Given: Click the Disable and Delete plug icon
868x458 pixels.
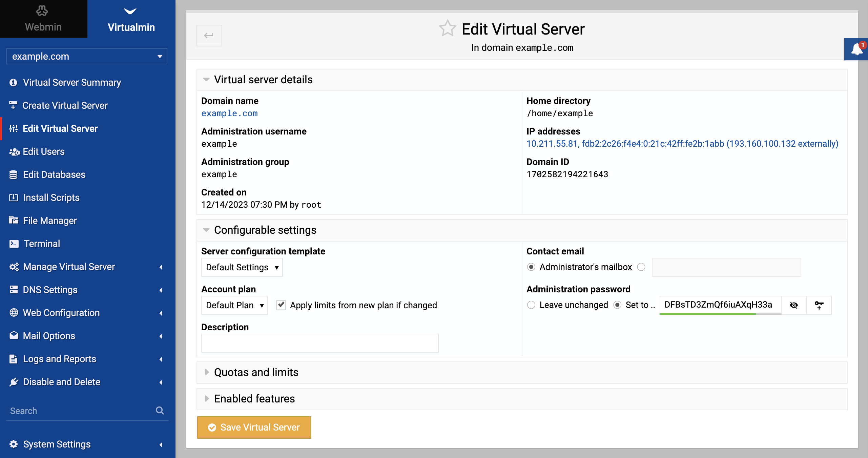Looking at the screenshot, I should [x=14, y=382].
